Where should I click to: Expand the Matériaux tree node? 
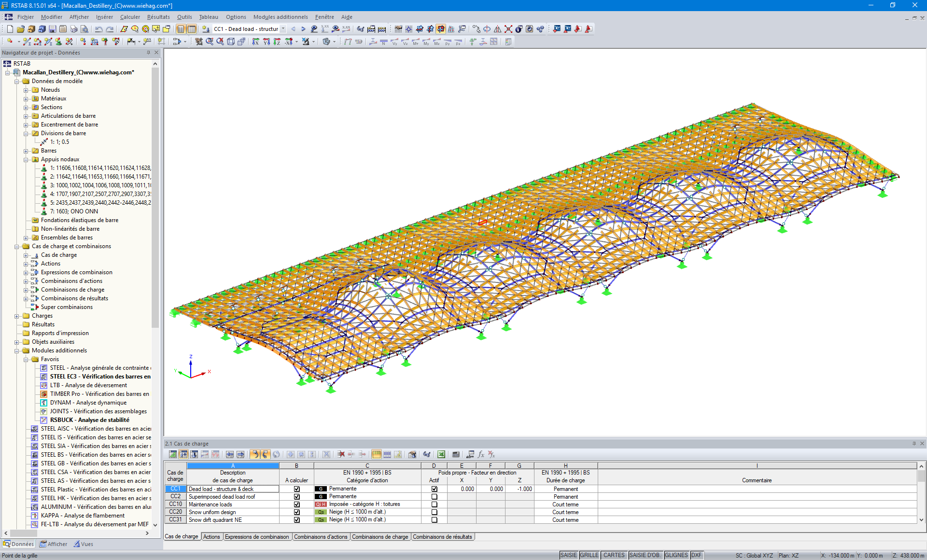click(26, 98)
